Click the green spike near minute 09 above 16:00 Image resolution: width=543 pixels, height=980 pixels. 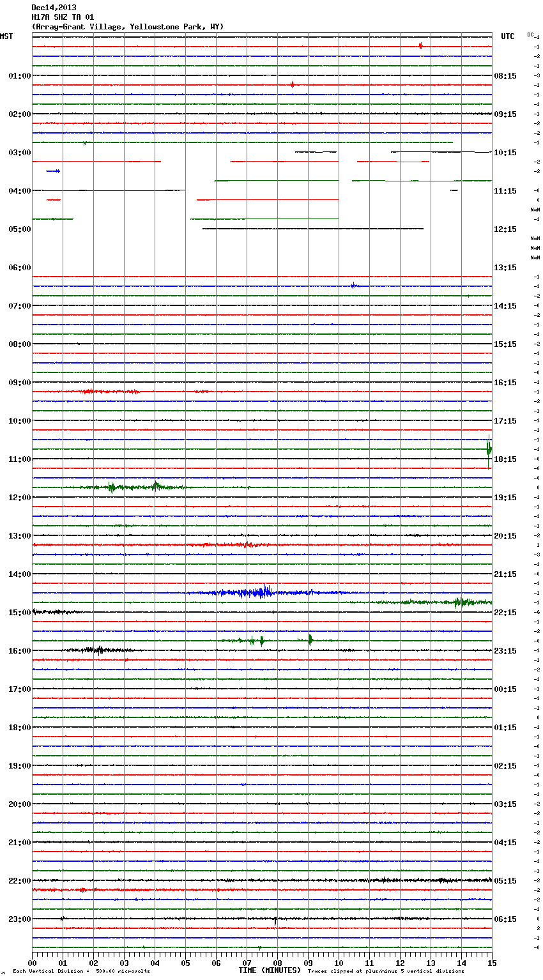point(310,639)
